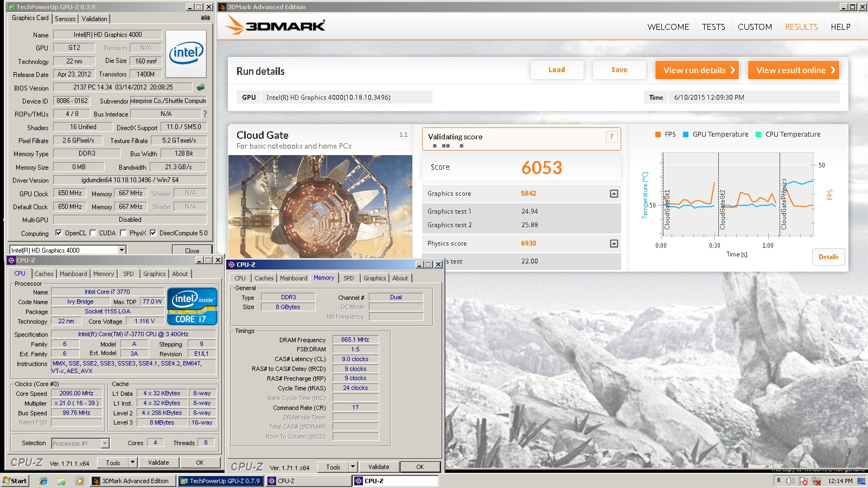Open Tools dropdown arrow in Memory window

tap(353, 467)
